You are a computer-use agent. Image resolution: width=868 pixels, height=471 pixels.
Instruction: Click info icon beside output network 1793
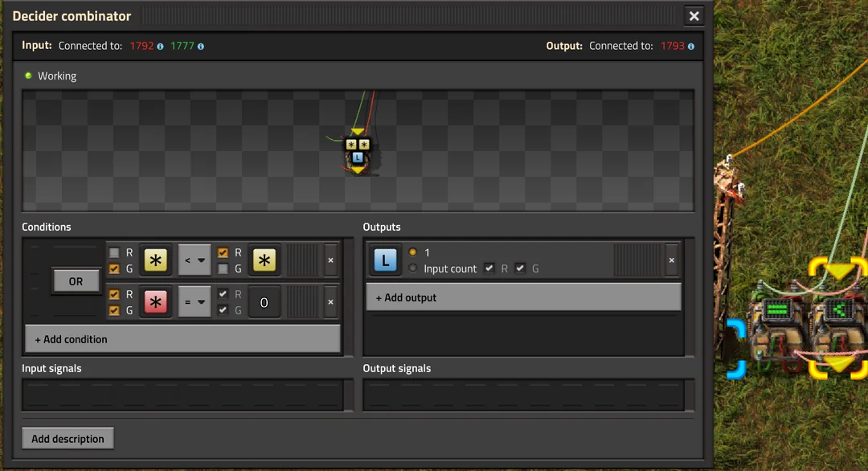pyautogui.click(x=691, y=47)
